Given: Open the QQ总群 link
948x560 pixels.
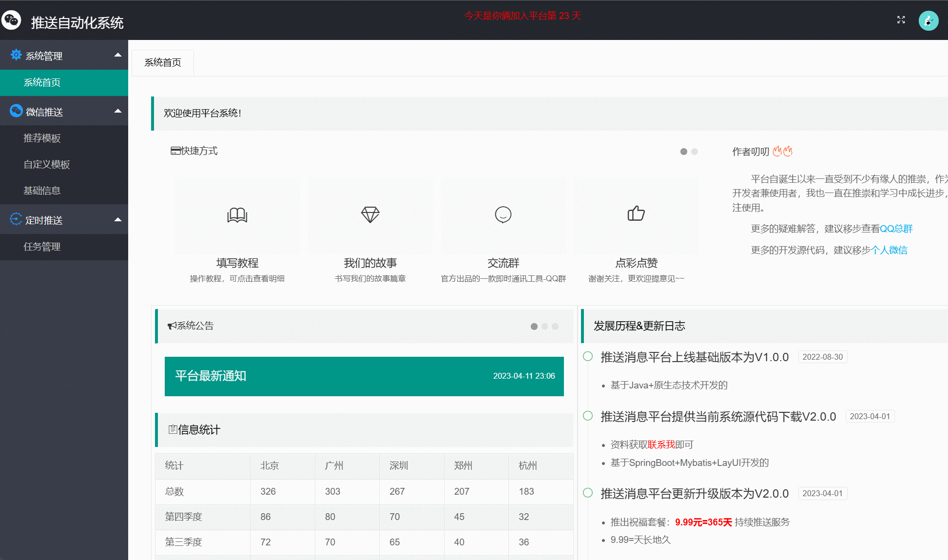Looking at the screenshot, I should (x=896, y=229).
